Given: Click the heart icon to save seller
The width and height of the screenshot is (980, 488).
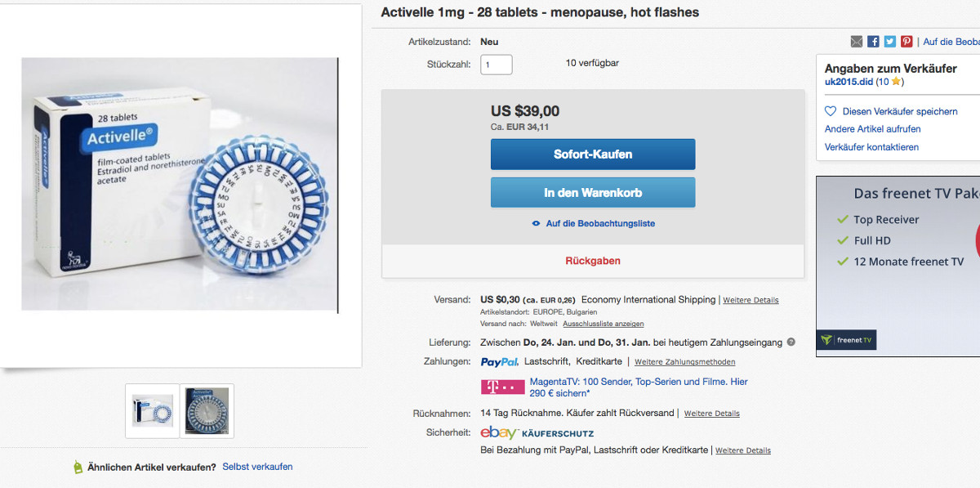Looking at the screenshot, I should click(831, 111).
